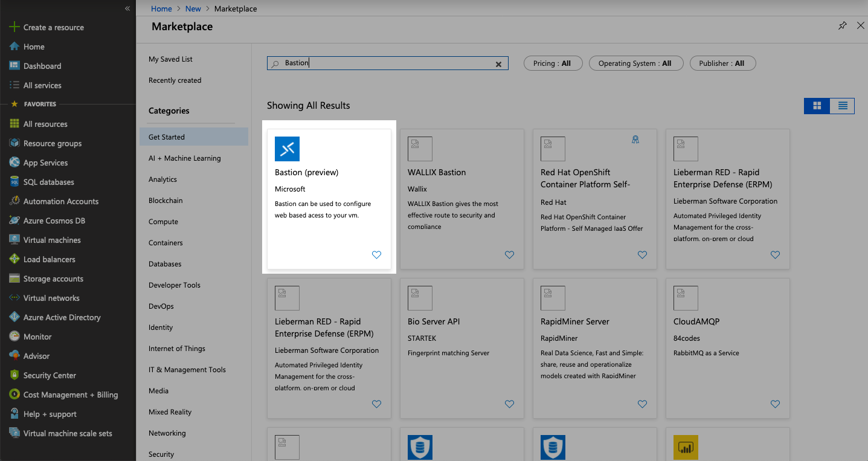Click the Red Hat certified badge icon
Screen dimensions: 868x461
[635, 140]
